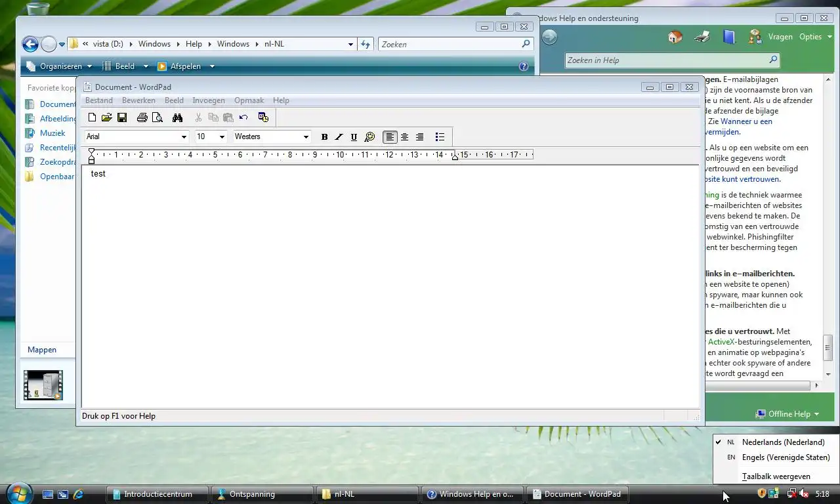Image resolution: width=840 pixels, height=504 pixels.
Task: Open the Arial font dropdown
Action: tap(184, 136)
